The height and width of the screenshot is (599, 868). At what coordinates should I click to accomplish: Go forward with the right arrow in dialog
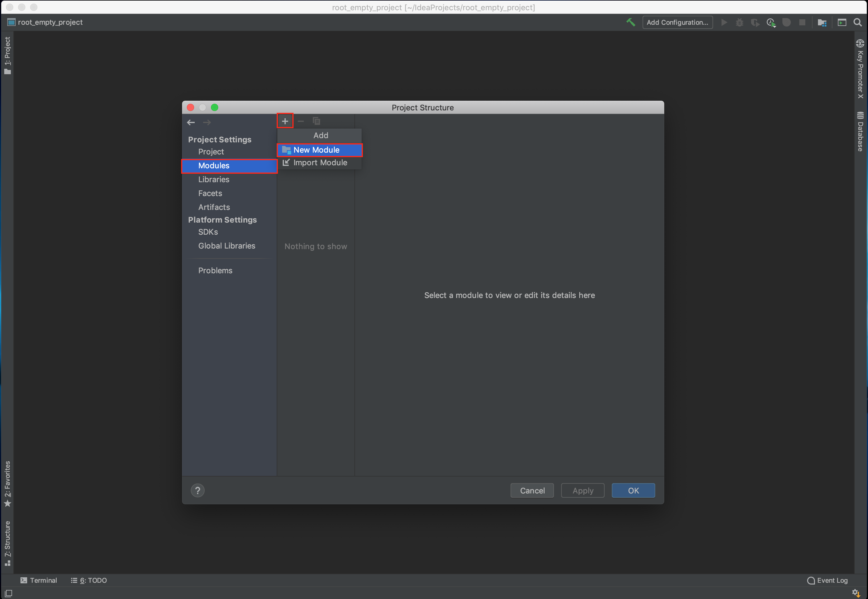[206, 122]
